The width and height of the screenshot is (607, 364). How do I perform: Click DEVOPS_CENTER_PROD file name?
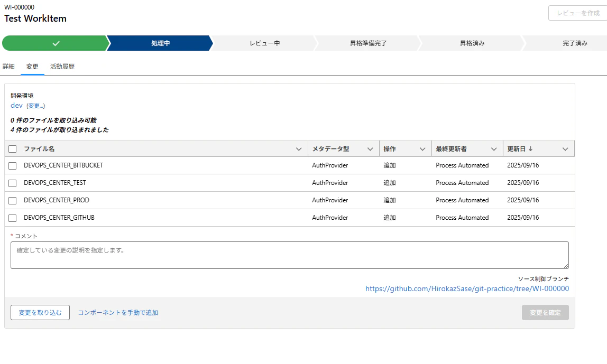(x=57, y=200)
